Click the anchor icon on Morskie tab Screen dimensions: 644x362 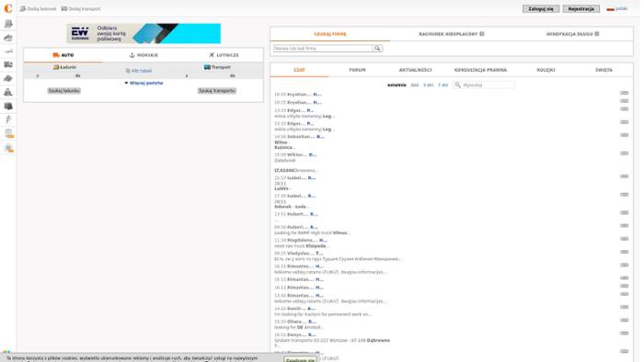pyautogui.click(x=132, y=55)
